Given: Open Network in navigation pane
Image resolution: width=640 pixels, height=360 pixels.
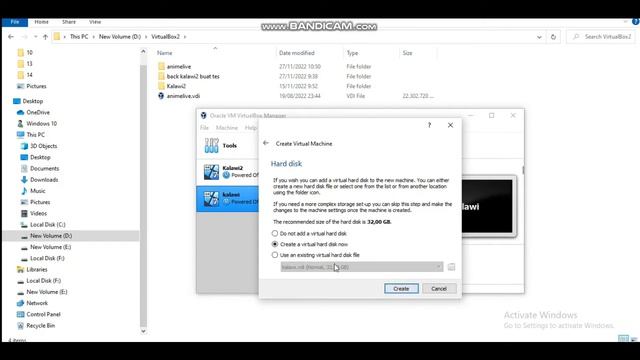Looking at the screenshot, I should click(x=37, y=303).
